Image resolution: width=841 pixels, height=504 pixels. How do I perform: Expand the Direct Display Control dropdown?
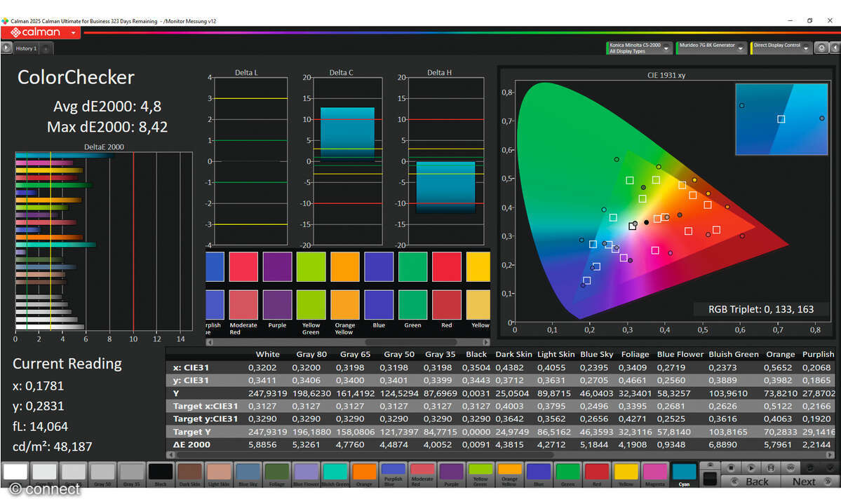(805, 48)
